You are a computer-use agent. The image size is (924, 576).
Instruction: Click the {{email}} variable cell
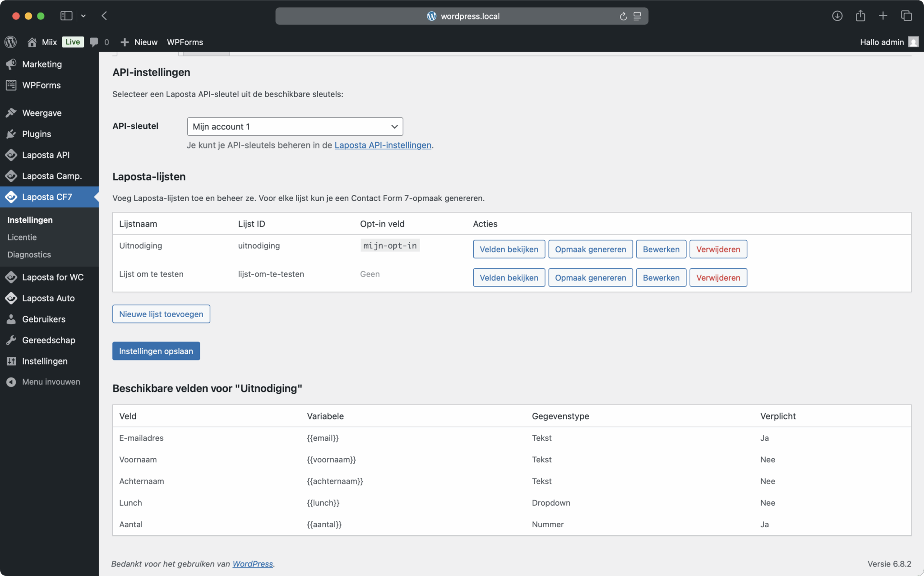(x=323, y=438)
